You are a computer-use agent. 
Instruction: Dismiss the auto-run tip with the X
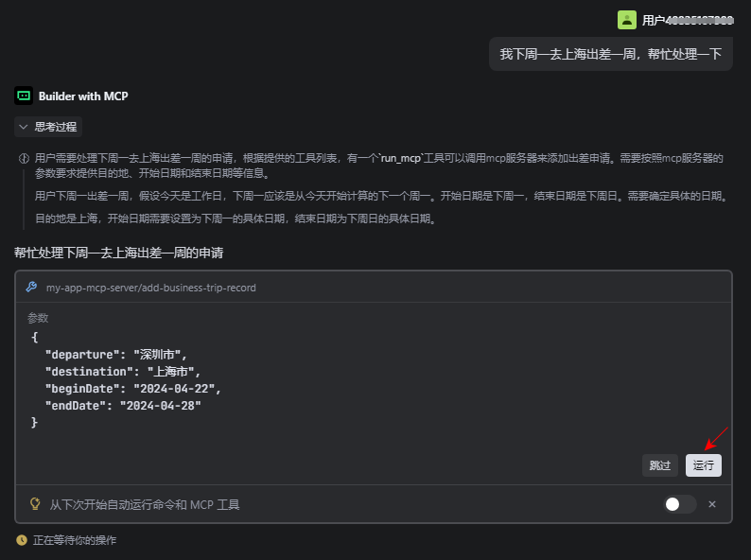coord(712,504)
